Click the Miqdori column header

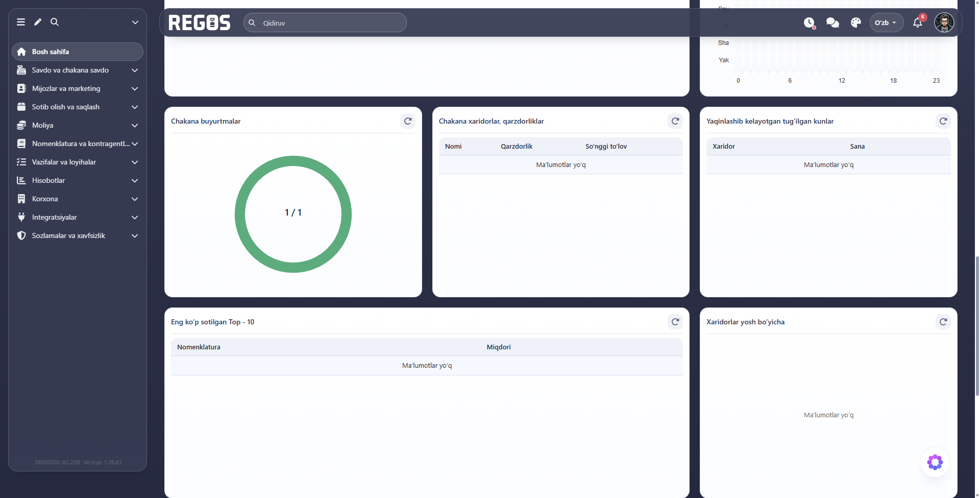coord(499,347)
